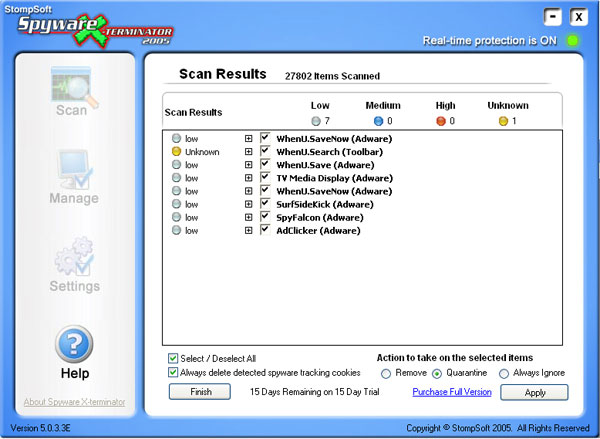600x439 pixels.
Task: Select the WhenU.Save (Adware) row text
Action: [325, 165]
